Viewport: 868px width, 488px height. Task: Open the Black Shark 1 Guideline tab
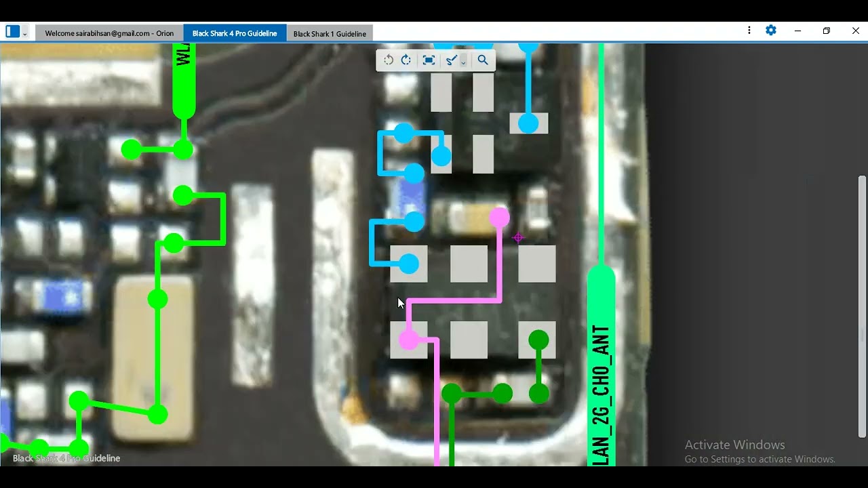330,33
